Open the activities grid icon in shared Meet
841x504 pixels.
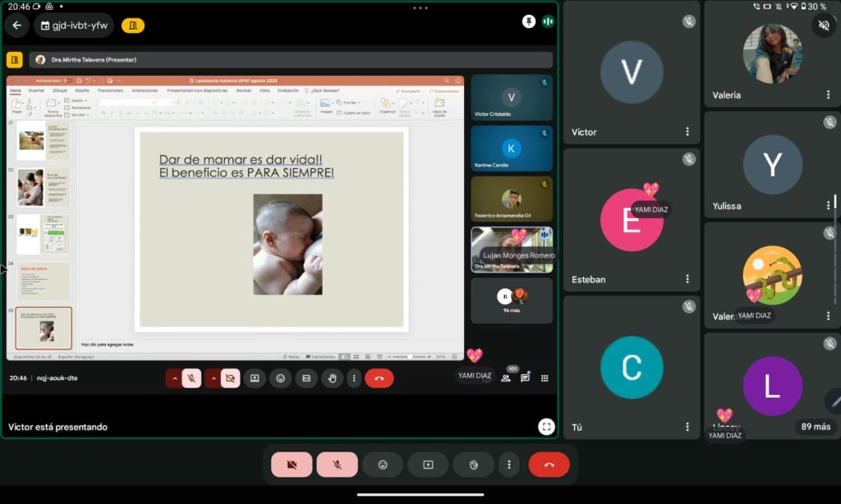click(x=545, y=378)
